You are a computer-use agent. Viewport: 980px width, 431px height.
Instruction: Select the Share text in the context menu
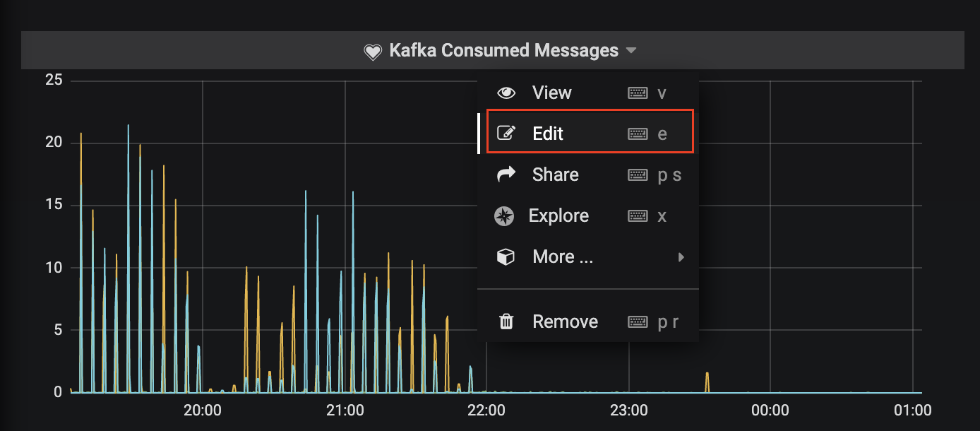click(555, 175)
